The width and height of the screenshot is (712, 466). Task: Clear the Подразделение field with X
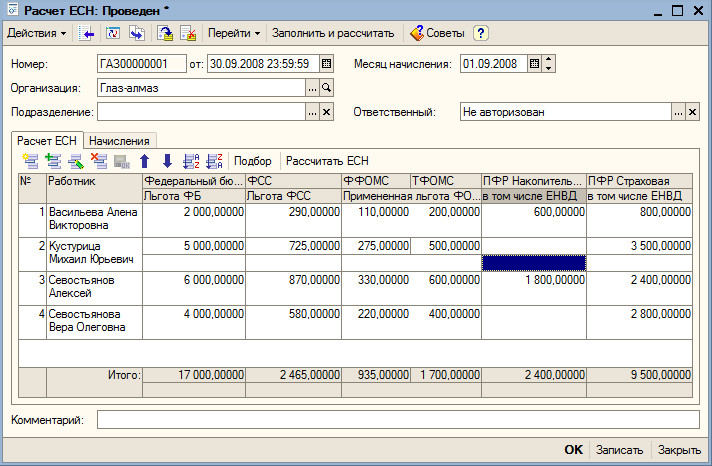pyautogui.click(x=326, y=112)
